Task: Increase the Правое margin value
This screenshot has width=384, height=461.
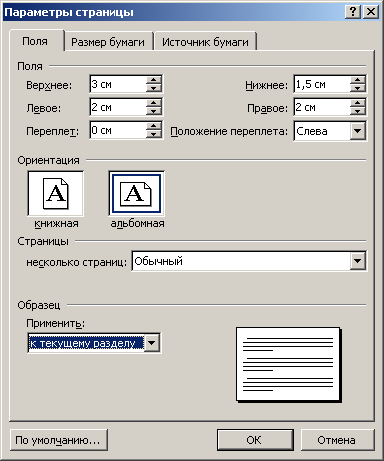Action: tap(358, 103)
